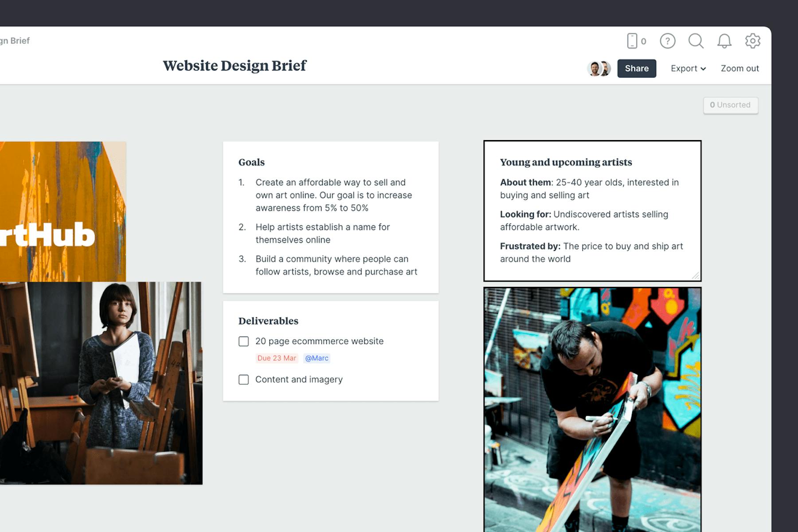This screenshot has height=532, width=798.
Task: Click Zoom out
Action: [739, 68]
